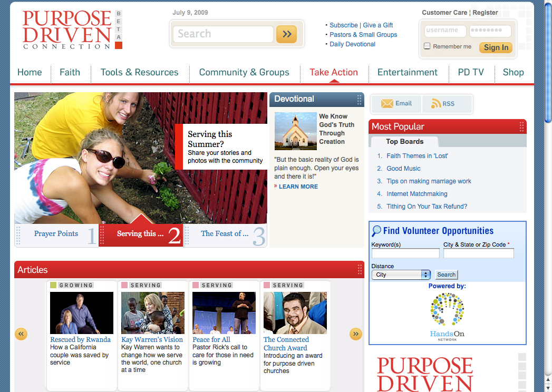Image resolution: width=552 pixels, height=392 pixels.
Task: Click the scrollbar down arrow
Action: point(547,388)
